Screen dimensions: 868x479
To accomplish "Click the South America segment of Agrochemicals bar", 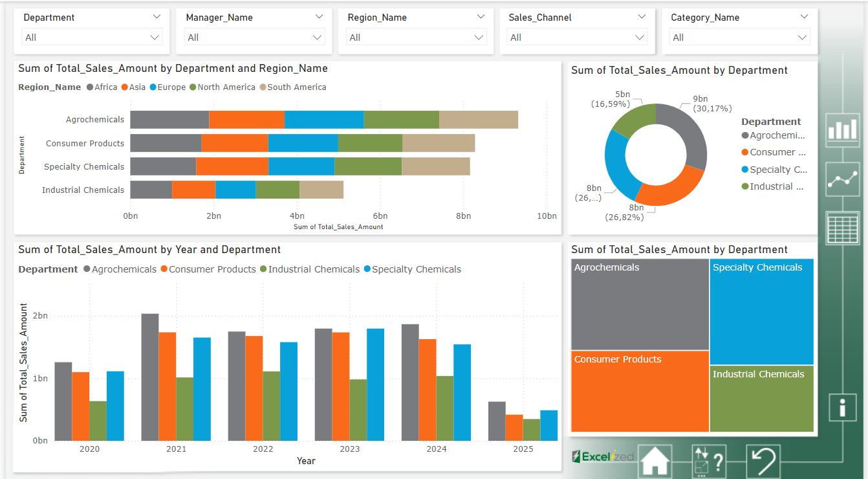I will pos(479,120).
